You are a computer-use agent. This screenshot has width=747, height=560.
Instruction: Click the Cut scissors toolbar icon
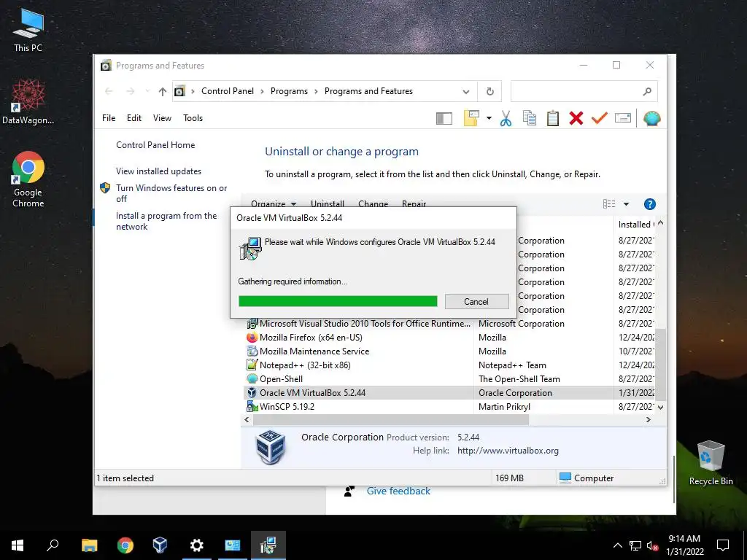(506, 118)
